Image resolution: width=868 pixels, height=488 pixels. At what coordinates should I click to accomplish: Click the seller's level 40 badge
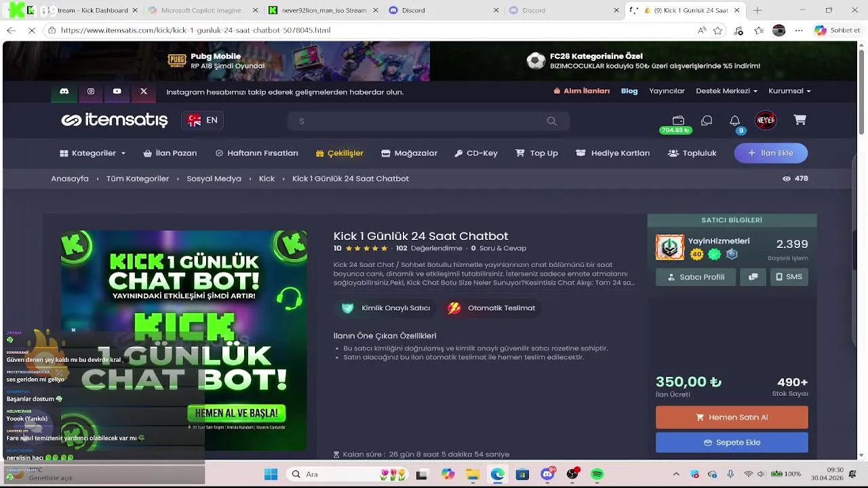click(x=696, y=254)
